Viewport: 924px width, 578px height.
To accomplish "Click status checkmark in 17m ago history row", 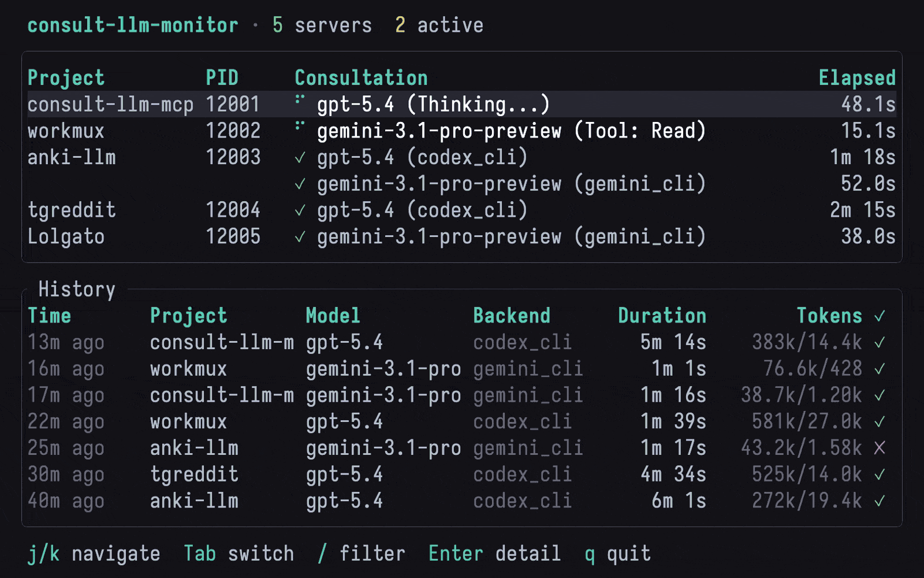I will (880, 396).
